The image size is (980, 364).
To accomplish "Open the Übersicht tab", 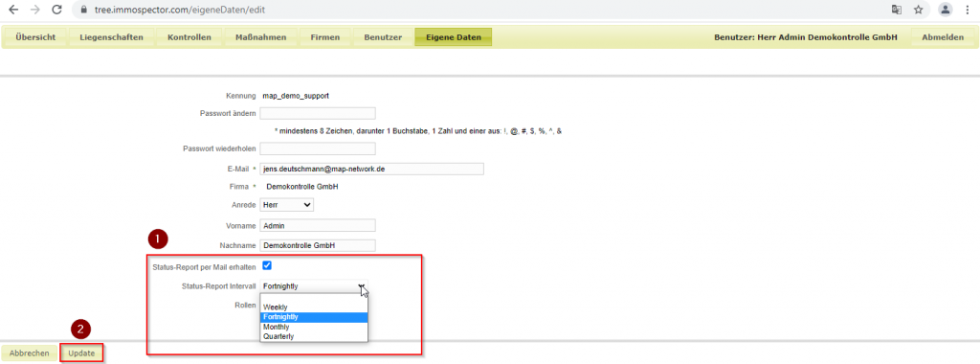I will [35, 37].
